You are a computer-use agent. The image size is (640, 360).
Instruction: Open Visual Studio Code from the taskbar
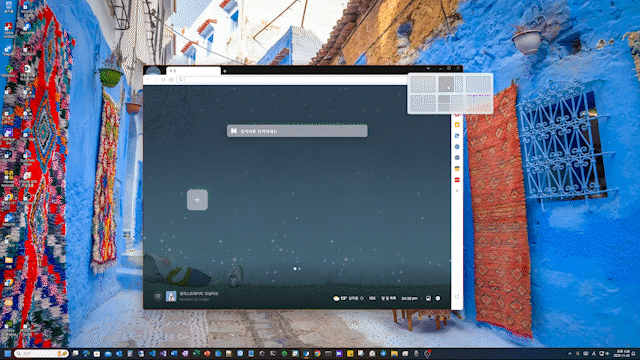(x=152, y=353)
